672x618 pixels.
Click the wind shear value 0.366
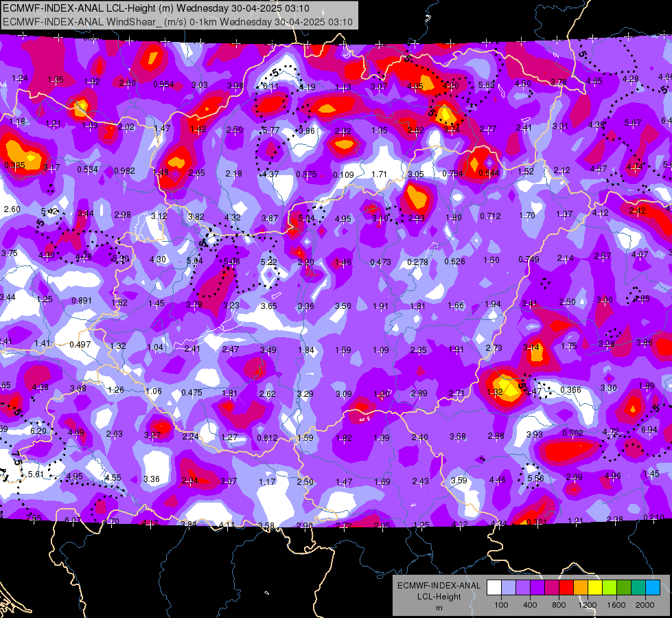point(571,389)
